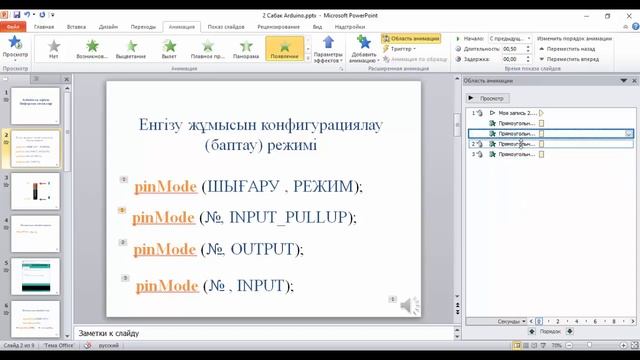Click the Redo/Repeat icon
The width and height of the screenshot is (640, 360).
click(x=42, y=15)
